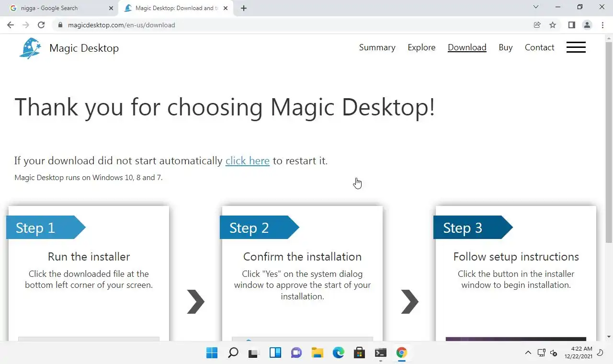Open the Widgets taskbar icon
613x364 pixels.
point(275,353)
